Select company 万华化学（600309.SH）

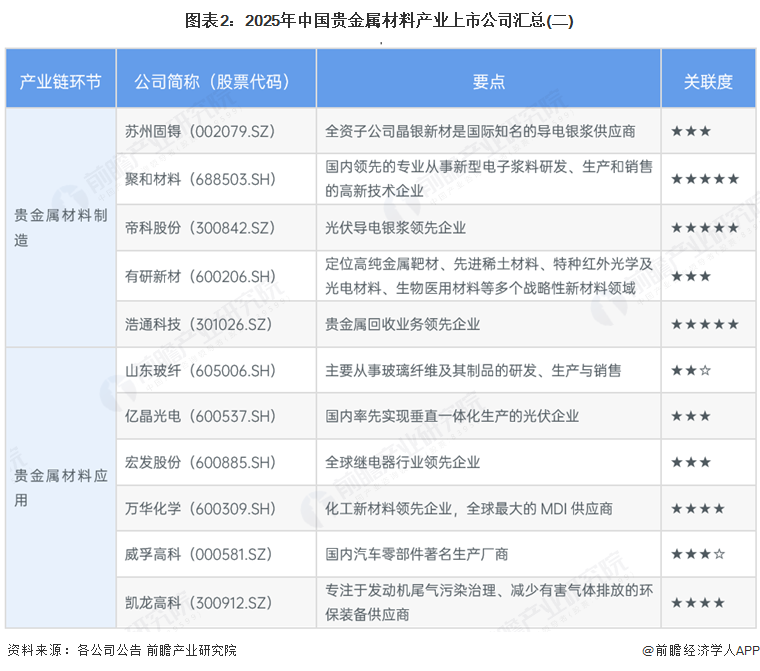pos(200,509)
